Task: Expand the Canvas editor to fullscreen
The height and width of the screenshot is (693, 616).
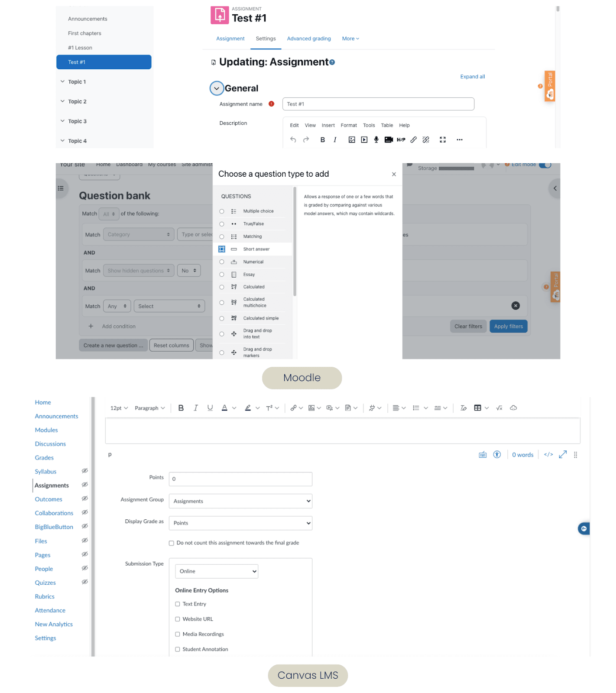Action: click(x=563, y=454)
